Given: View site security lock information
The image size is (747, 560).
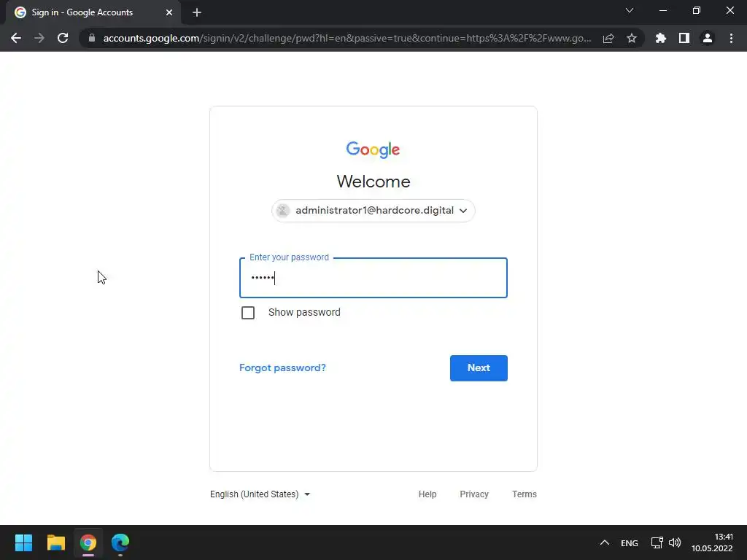Looking at the screenshot, I should coord(92,38).
